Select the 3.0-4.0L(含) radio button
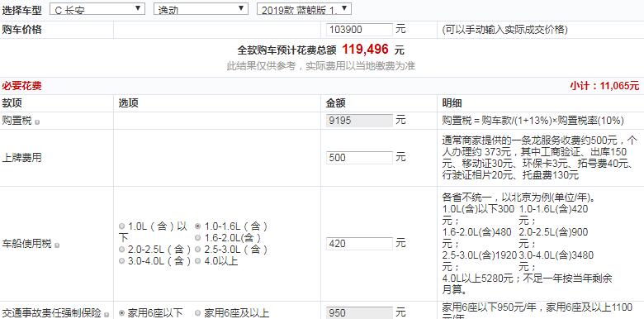644x319 pixels. (121, 260)
